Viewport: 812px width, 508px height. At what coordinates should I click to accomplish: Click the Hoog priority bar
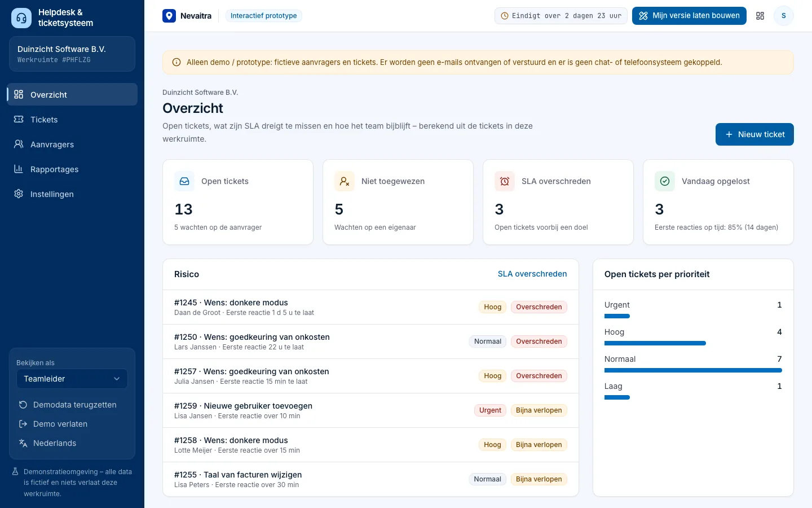click(655, 343)
